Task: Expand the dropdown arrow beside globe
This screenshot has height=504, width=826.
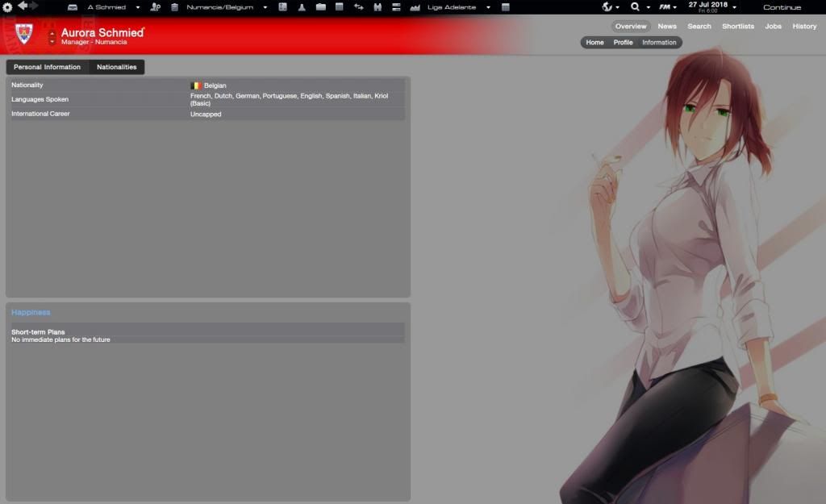Action: [x=617, y=7]
